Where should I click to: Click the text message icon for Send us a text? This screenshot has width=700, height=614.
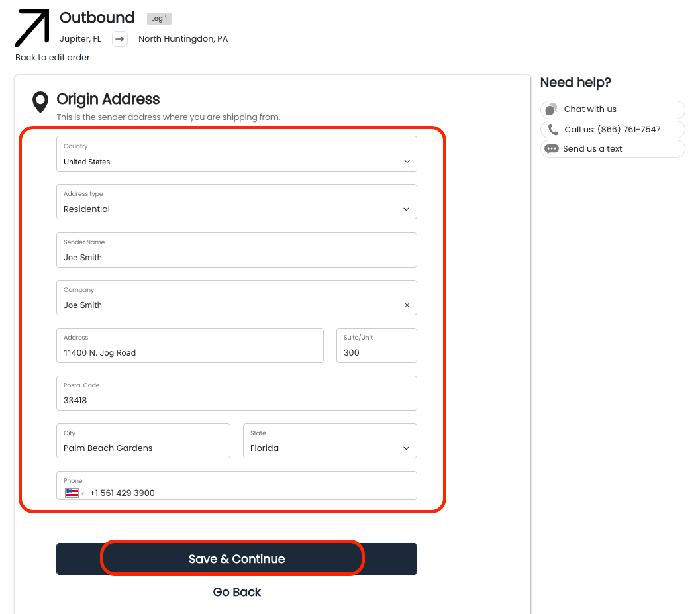coord(552,149)
